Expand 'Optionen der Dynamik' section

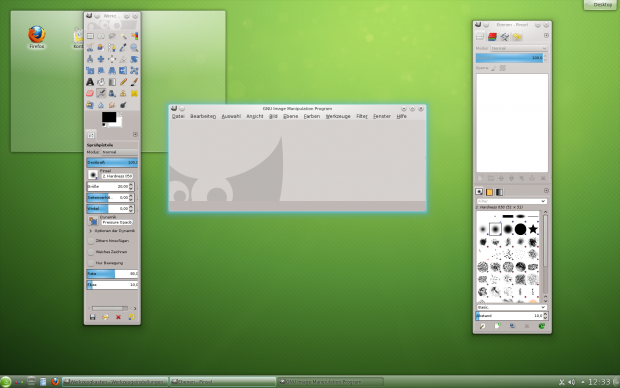click(x=91, y=231)
